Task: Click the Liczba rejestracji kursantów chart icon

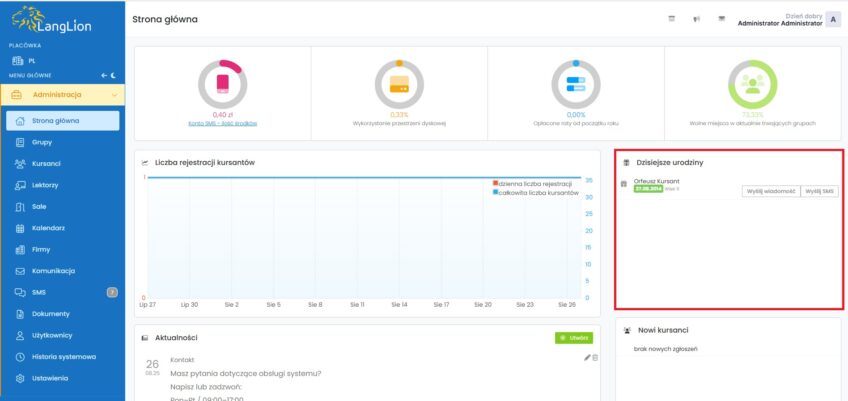Action: 144,162
